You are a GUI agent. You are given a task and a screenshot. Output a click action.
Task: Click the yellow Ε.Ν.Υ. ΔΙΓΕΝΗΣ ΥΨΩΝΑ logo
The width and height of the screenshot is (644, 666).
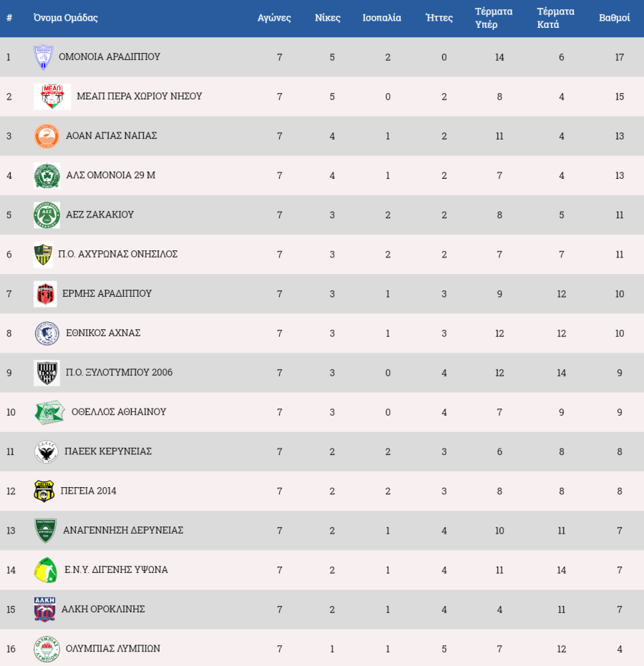pos(46,570)
